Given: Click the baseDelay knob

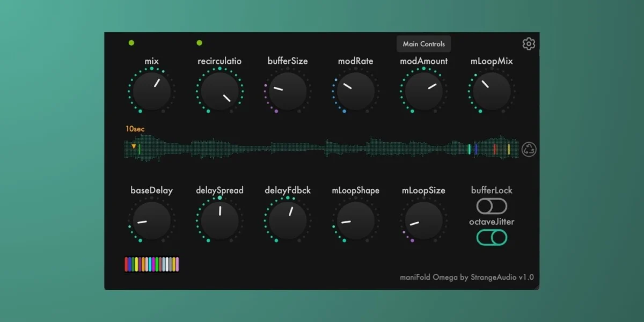Looking at the screenshot, I should (x=151, y=221).
